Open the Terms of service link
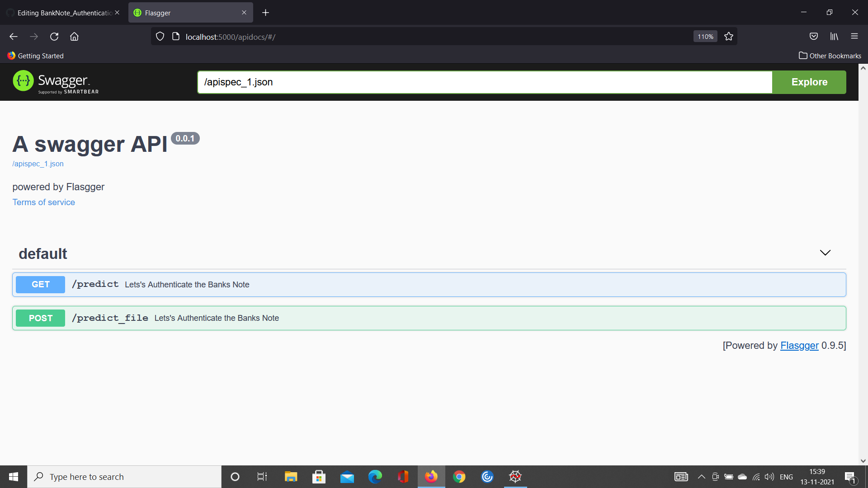This screenshot has height=488, width=868. point(43,202)
